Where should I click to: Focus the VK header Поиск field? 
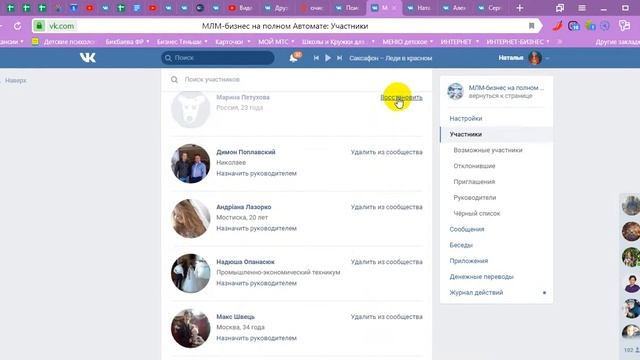coord(218,58)
